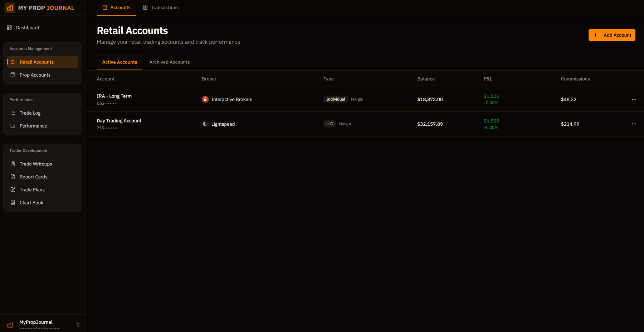Click the Accounts tab in the top bar

click(116, 7)
